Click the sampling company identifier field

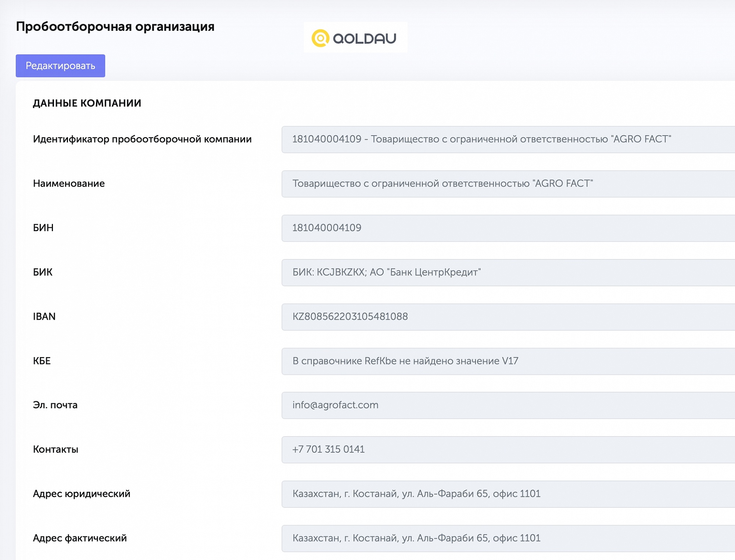click(x=507, y=139)
